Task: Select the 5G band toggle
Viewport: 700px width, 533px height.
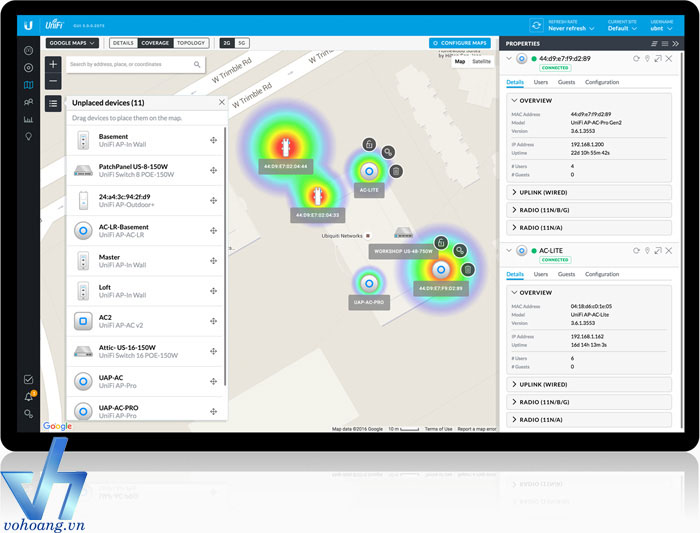Action: 242,43
